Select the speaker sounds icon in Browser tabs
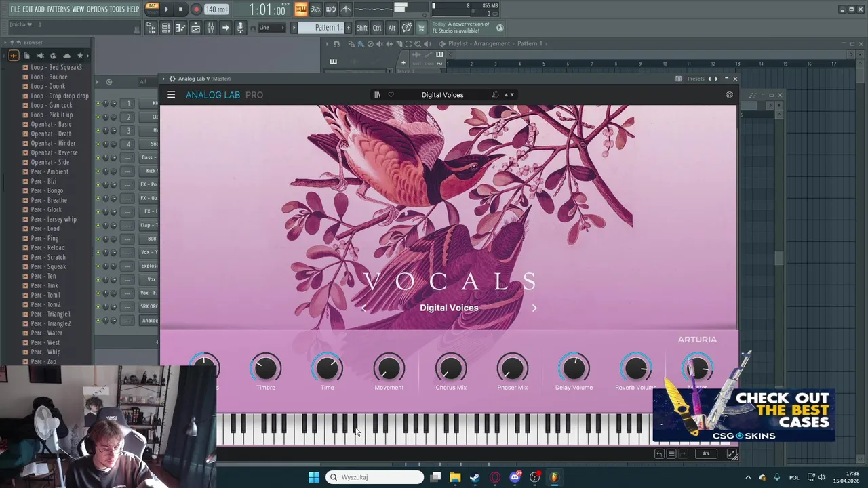Viewport: 868px width, 488px height. click(x=40, y=56)
